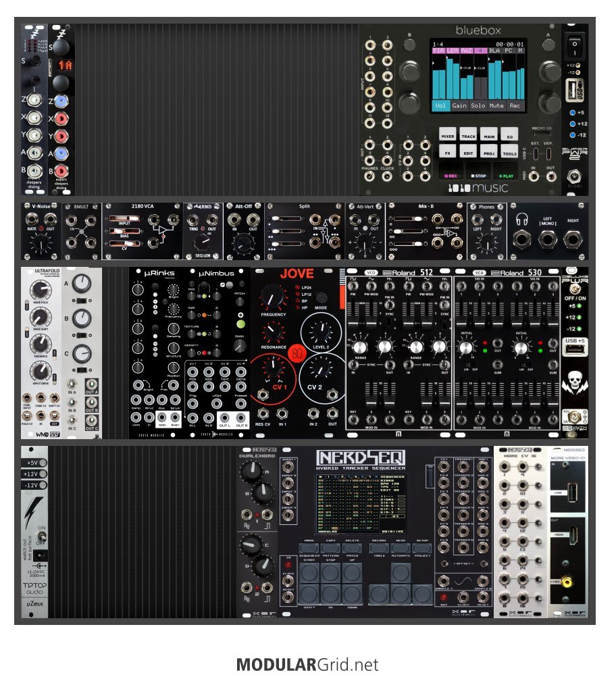Click the Att-Vert attenuverter knob

(365, 243)
